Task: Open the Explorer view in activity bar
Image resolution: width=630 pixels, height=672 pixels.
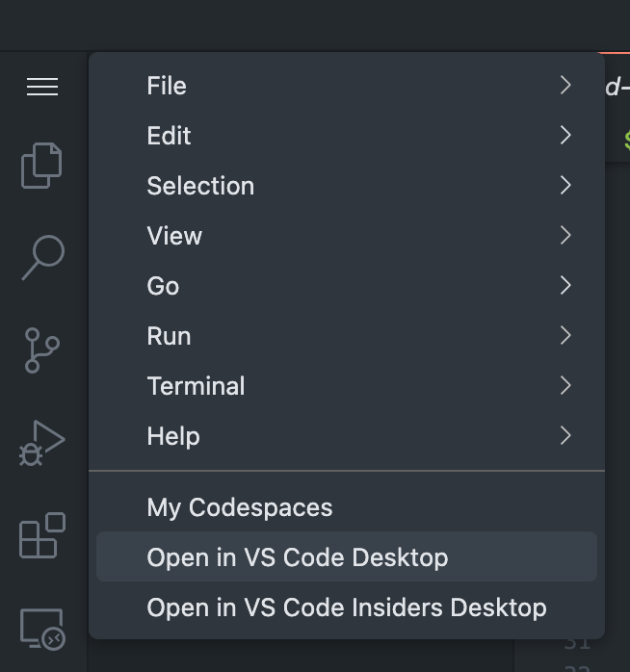Action: point(41,166)
